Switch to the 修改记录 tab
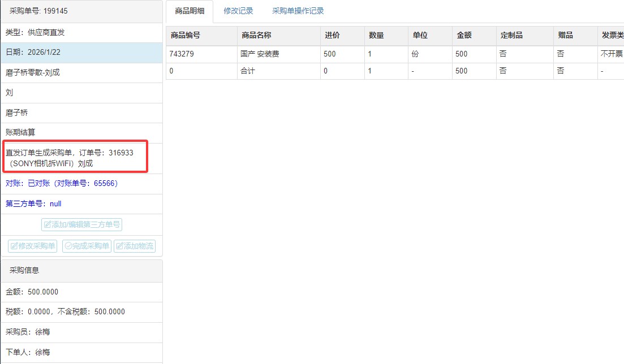This screenshot has width=624, height=364. pos(238,11)
